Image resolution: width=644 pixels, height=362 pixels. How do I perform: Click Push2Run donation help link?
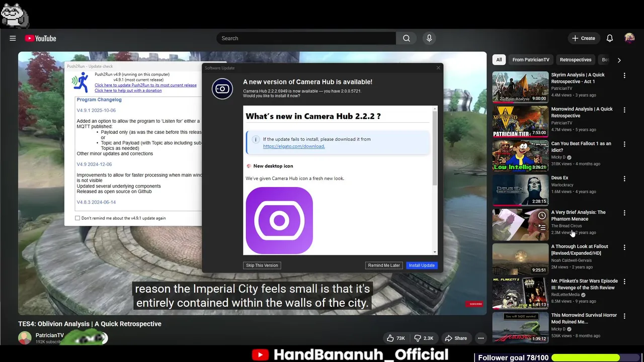pyautogui.click(x=128, y=90)
